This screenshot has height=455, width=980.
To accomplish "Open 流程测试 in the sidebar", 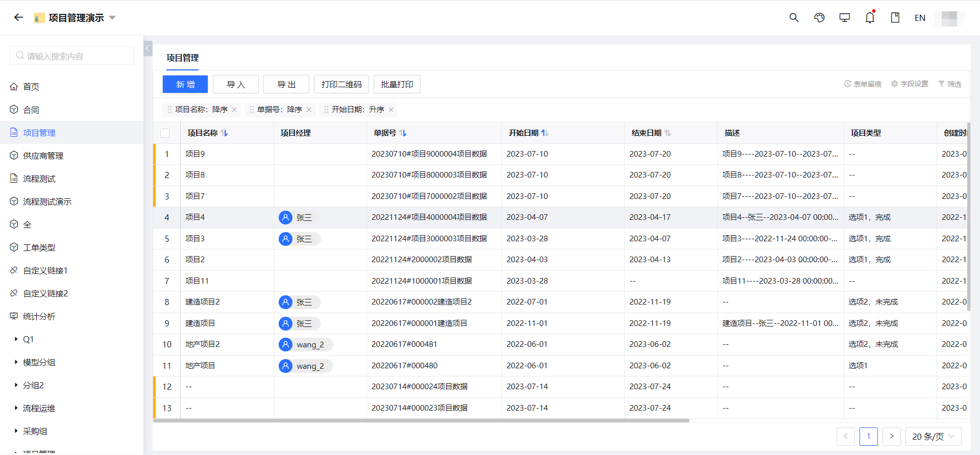I will click(39, 179).
